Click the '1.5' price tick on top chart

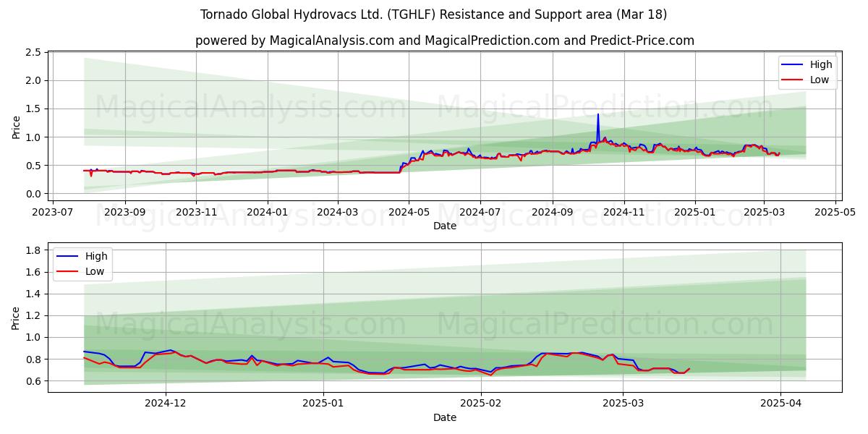point(33,109)
